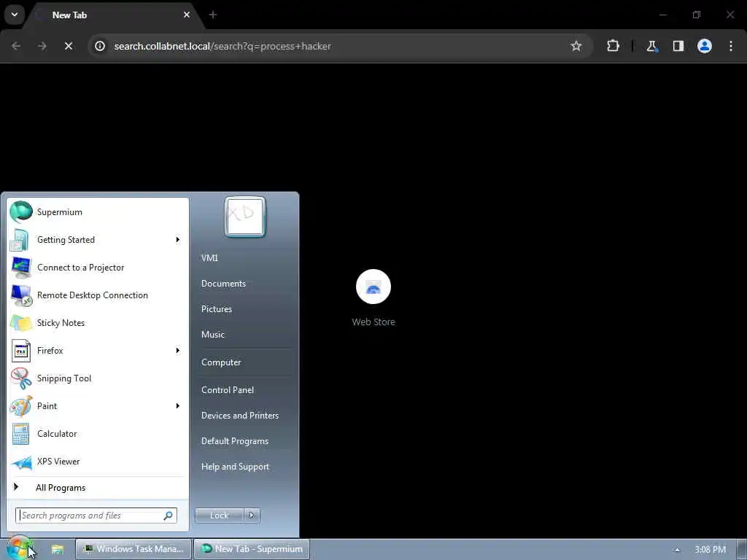
Task: Open shutdown options arrow next to Lock
Action: (x=252, y=516)
